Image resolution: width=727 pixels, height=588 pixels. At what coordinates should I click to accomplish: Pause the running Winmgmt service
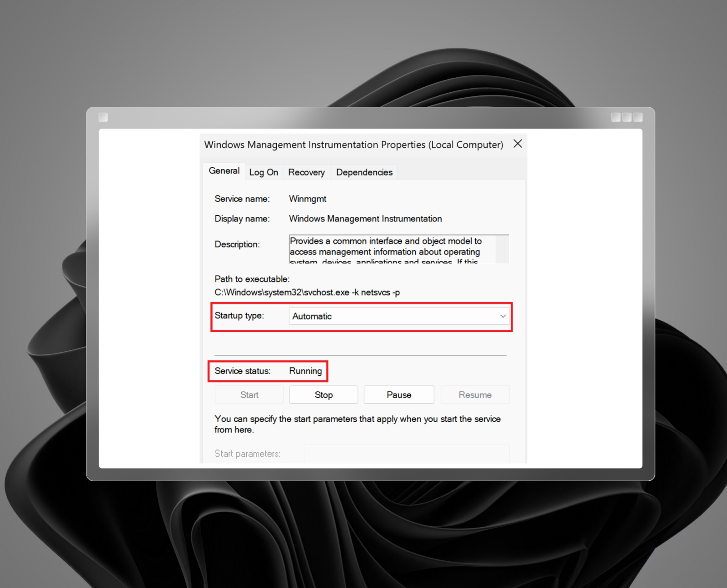398,394
